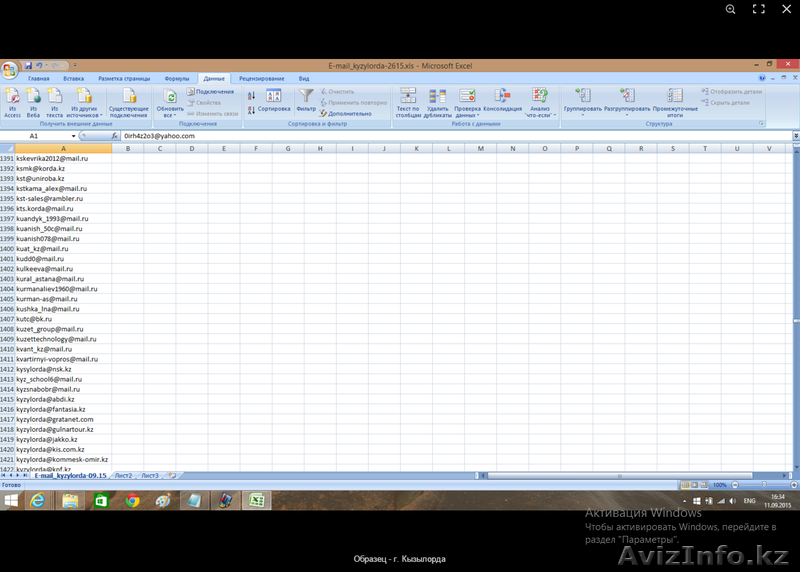Click the Сортировка icon
The image size is (800, 572).
[x=274, y=101]
